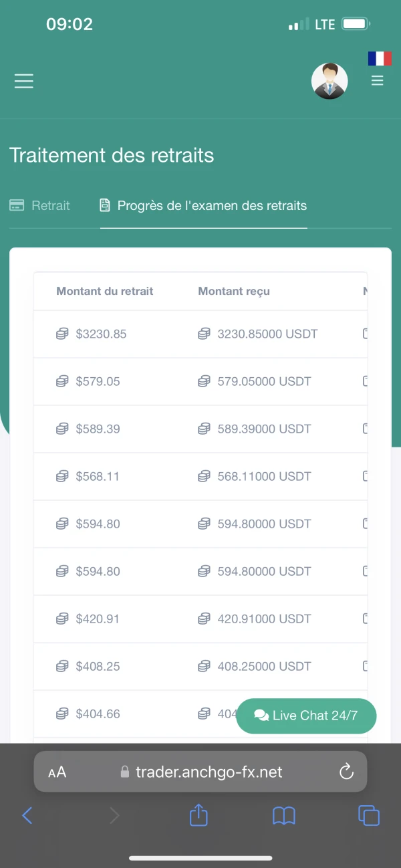Open Safari bookmarks icon

point(284,815)
